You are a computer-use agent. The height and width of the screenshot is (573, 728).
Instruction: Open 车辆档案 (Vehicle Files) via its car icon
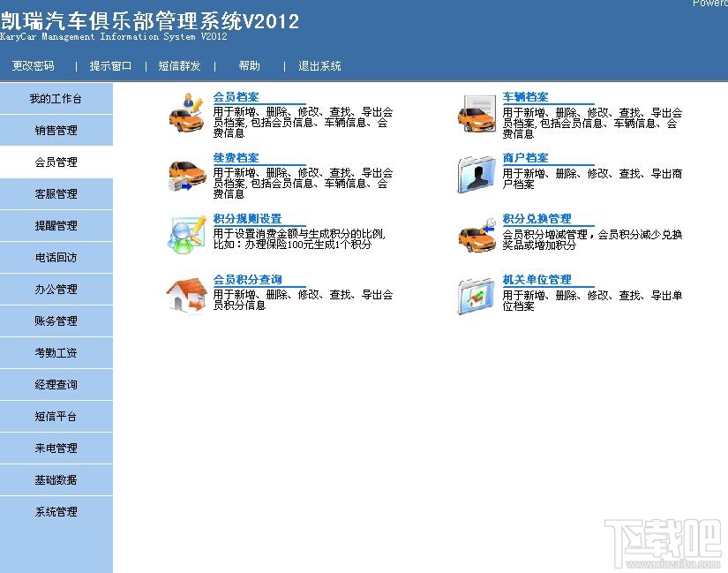coord(477,116)
